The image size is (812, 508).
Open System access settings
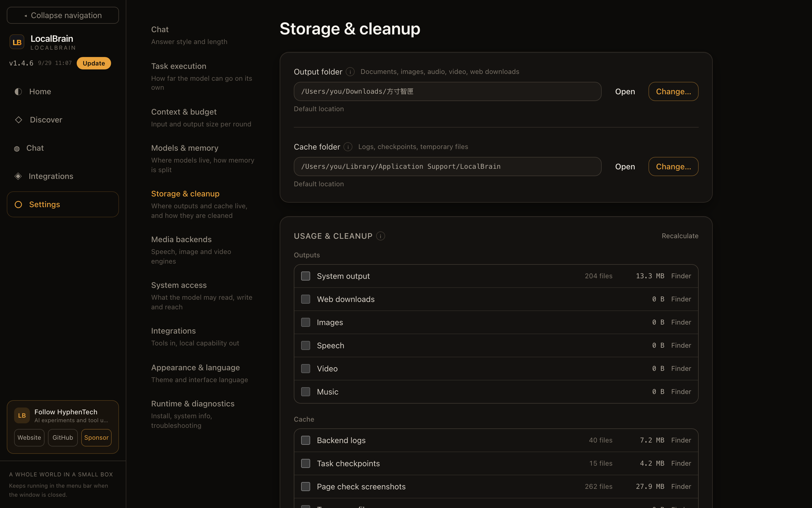pos(203,296)
